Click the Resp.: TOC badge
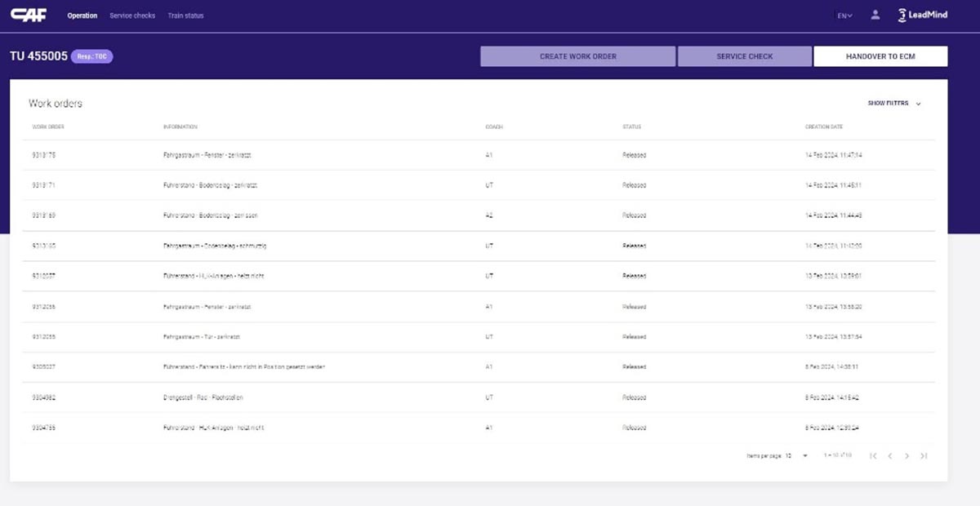Screen dimensions: 980x506 point(92,56)
